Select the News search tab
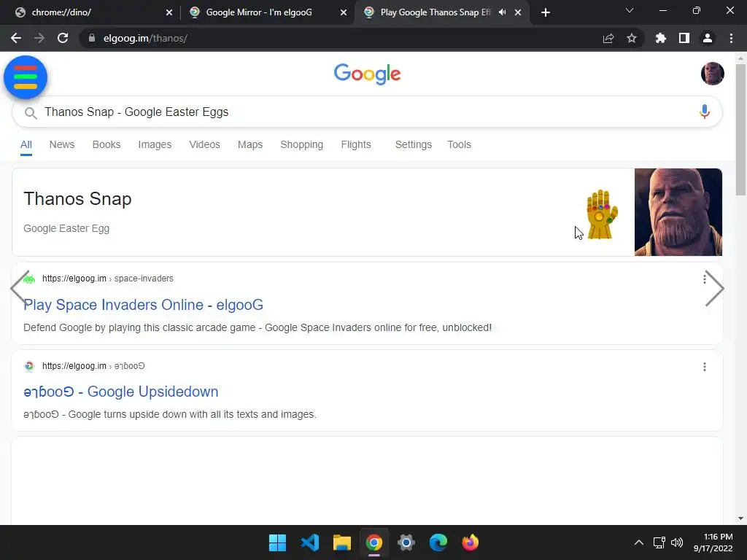747x560 pixels. coord(62,144)
